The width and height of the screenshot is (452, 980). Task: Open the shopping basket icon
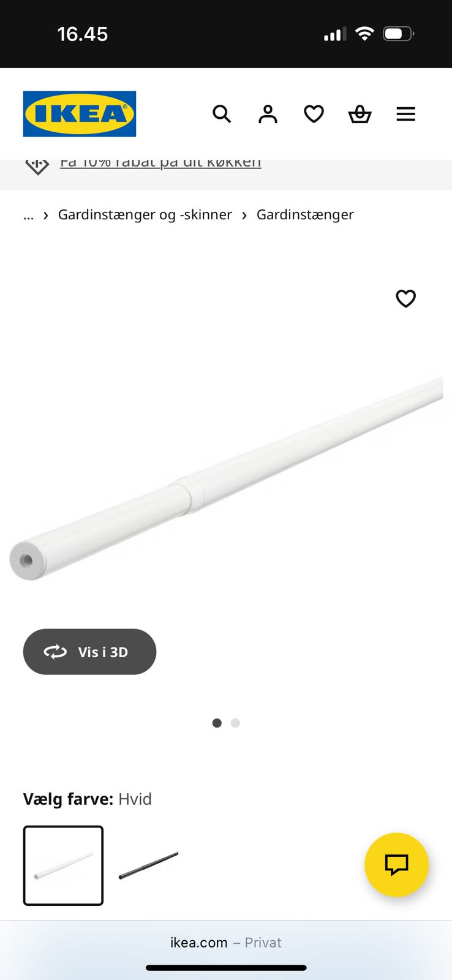tap(360, 114)
